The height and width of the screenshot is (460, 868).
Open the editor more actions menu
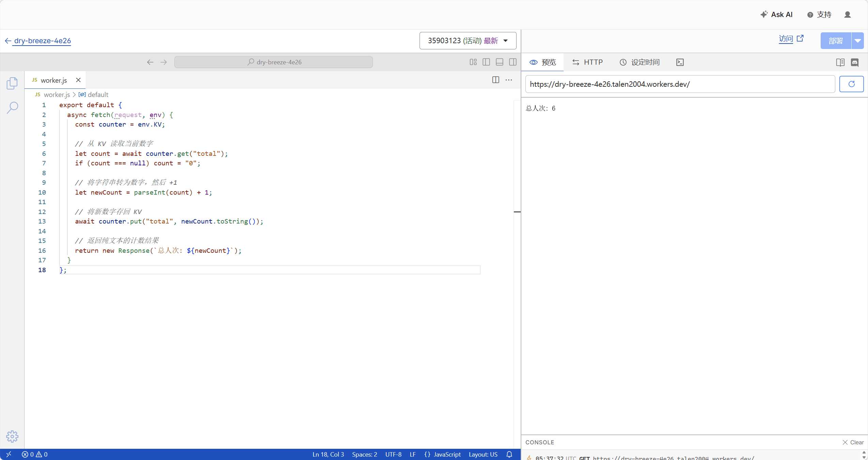click(x=509, y=80)
